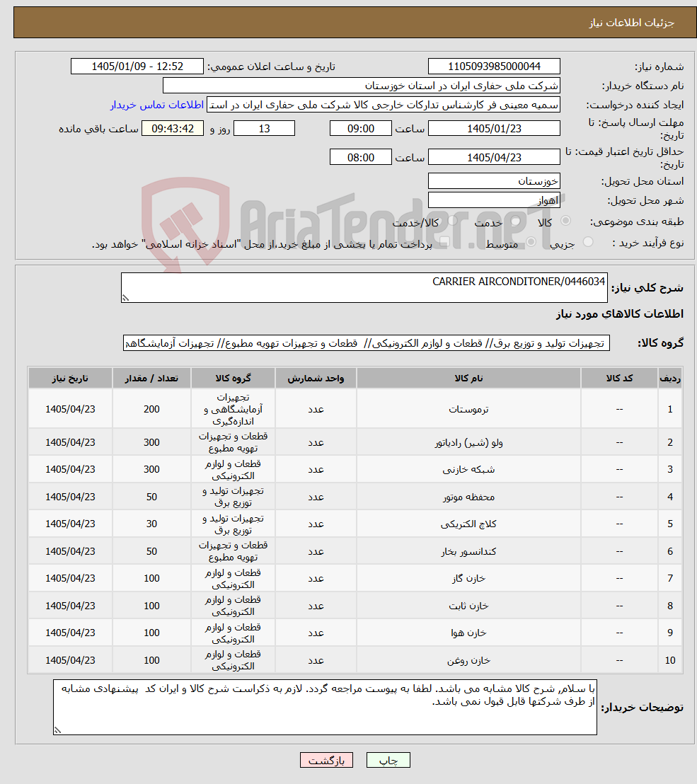Click the تعداد / مقدار column header
This screenshot has height=784, width=697.
coord(151,378)
